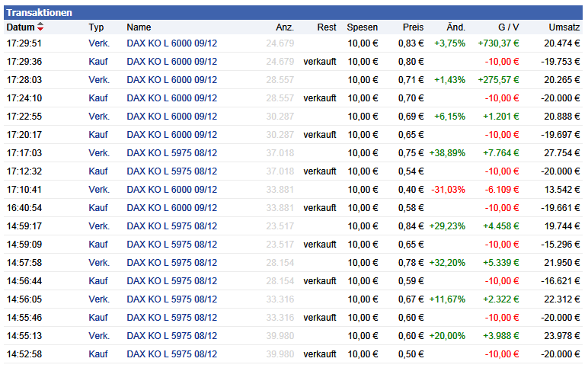This screenshot has height=368, width=588.
Task: Open the instrument name in the 14:52:58 row
Action: (171, 354)
